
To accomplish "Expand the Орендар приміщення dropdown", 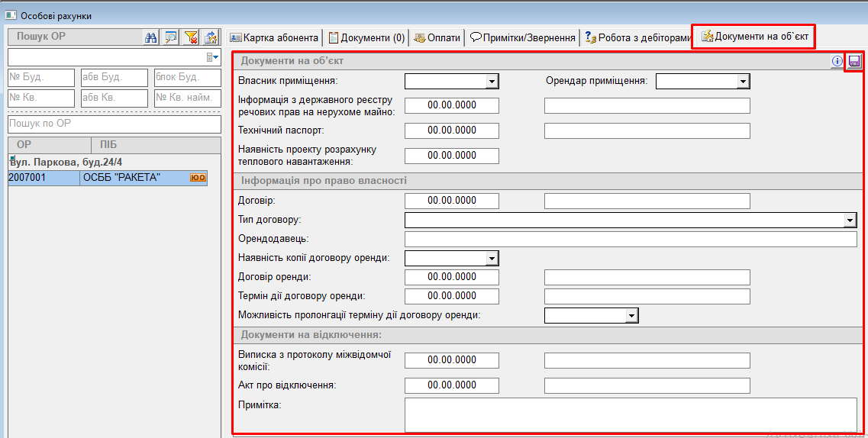I will click(743, 82).
